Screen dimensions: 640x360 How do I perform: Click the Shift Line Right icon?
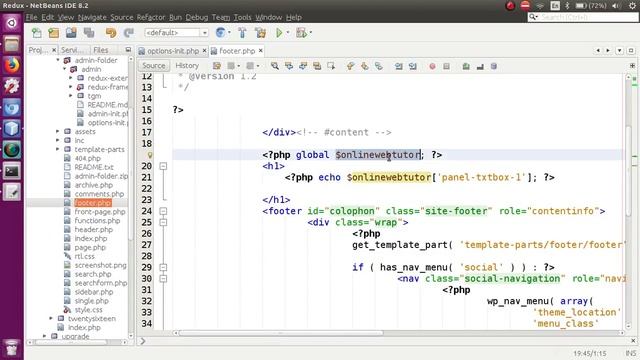click(x=413, y=66)
